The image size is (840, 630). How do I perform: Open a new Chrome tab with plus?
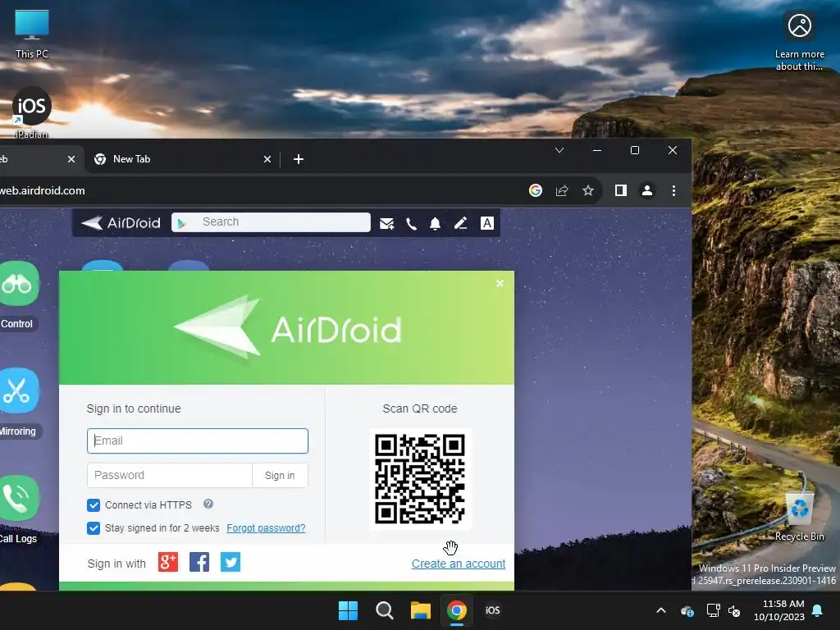299,159
